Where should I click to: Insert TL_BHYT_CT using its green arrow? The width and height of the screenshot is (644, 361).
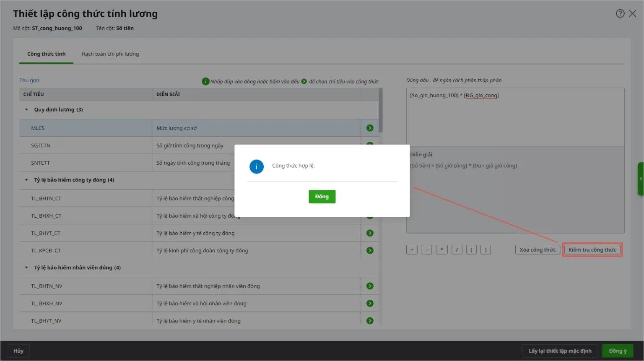point(369,233)
